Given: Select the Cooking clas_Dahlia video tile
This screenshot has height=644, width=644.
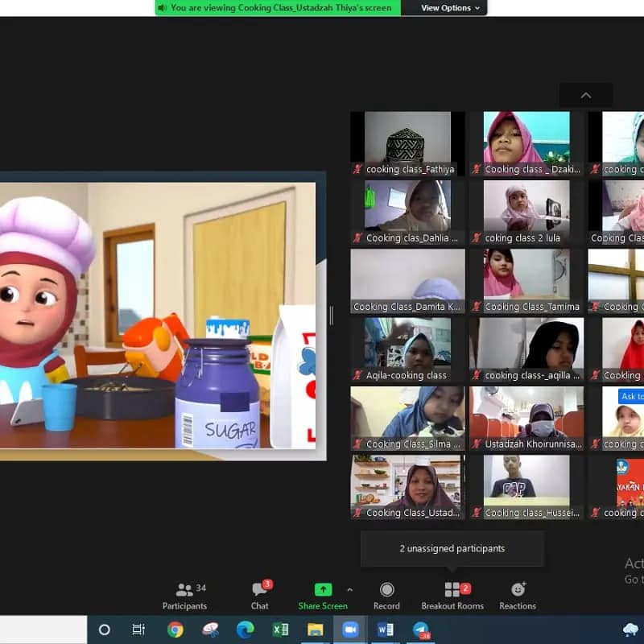Looking at the screenshot, I should pyautogui.click(x=407, y=213).
